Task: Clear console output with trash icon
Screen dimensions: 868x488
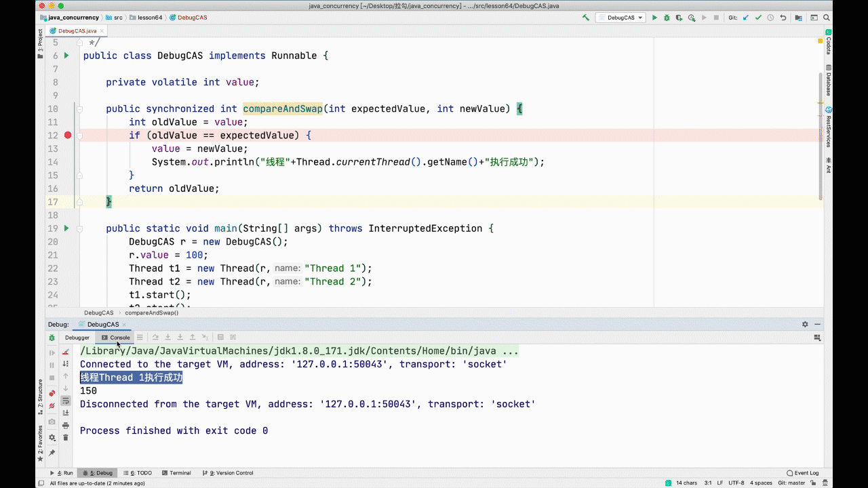Action: 66,438
